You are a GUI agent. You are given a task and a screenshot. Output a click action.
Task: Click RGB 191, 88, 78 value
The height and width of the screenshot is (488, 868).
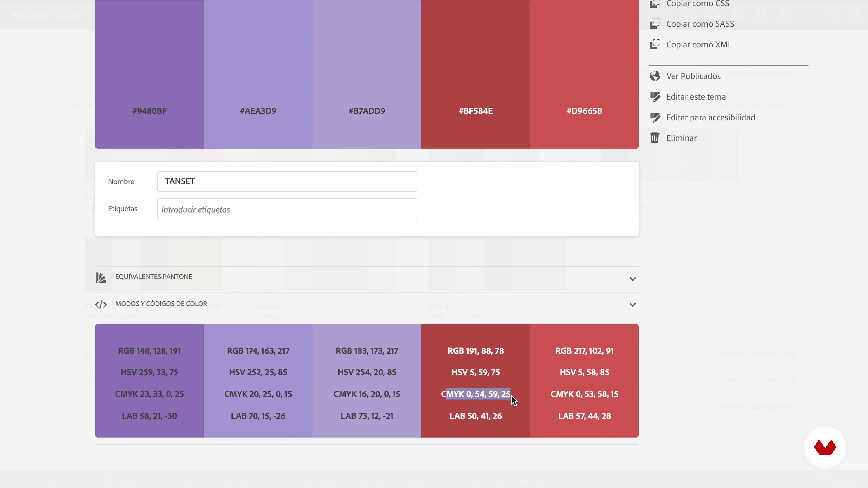click(475, 351)
